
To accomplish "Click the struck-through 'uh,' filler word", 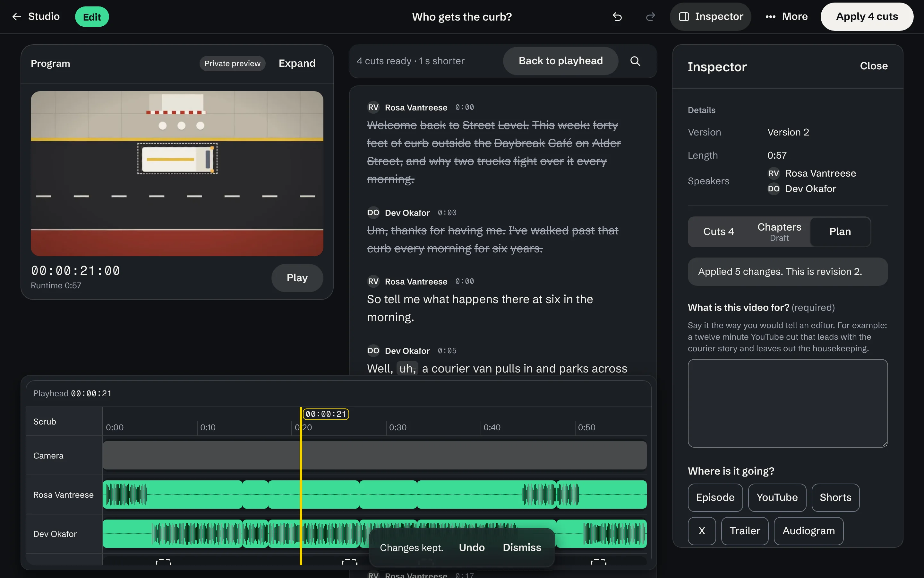I will coord(407,369).
